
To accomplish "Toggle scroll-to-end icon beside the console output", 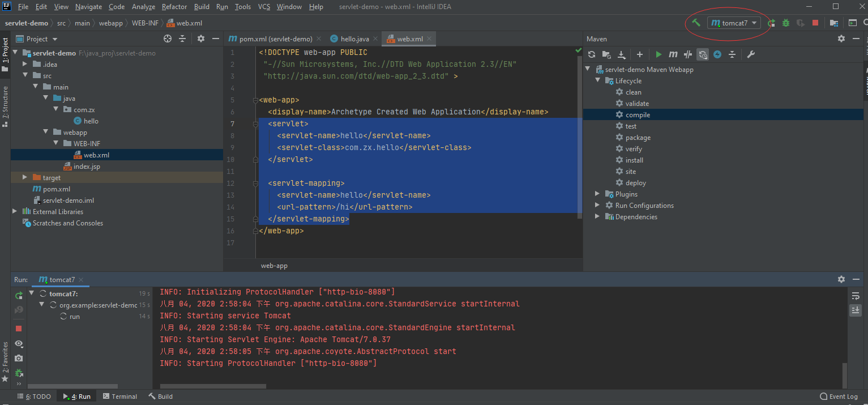I will [x=856, y=310].
